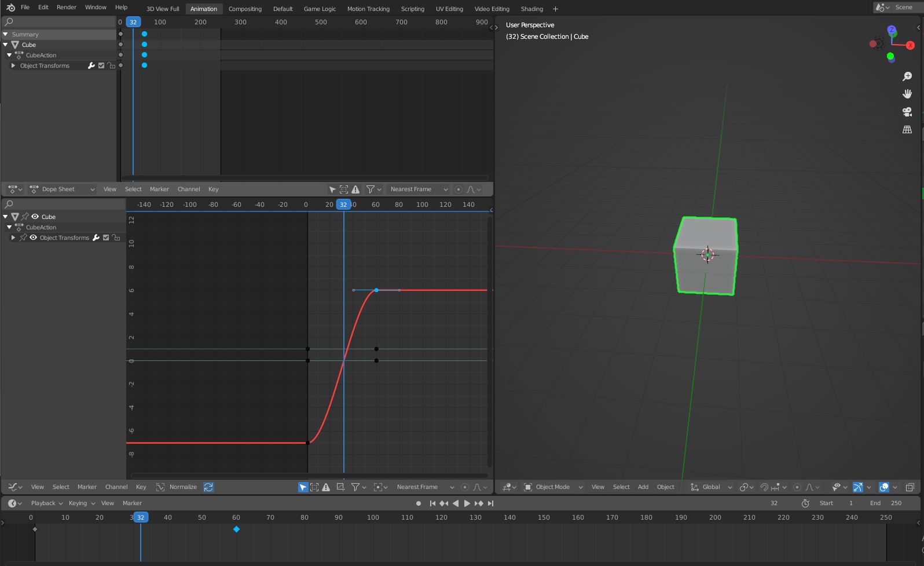924x566 pixels.
Task: Toggle Object Transforms checkbox in graph editor
Action: pos(106,238)
